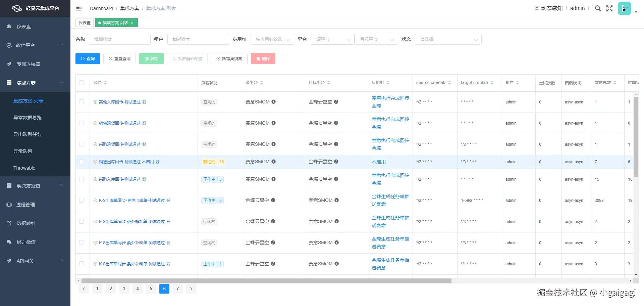
Task: Tick the checkbox for 其他入库回传-测试通过 row
Action: point(82,102)
